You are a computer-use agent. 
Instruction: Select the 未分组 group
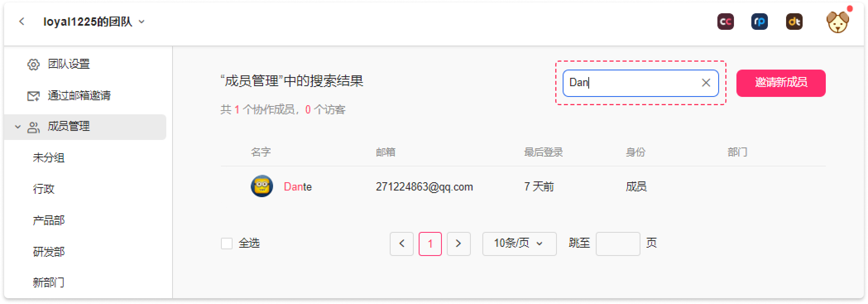pos(48,158)
